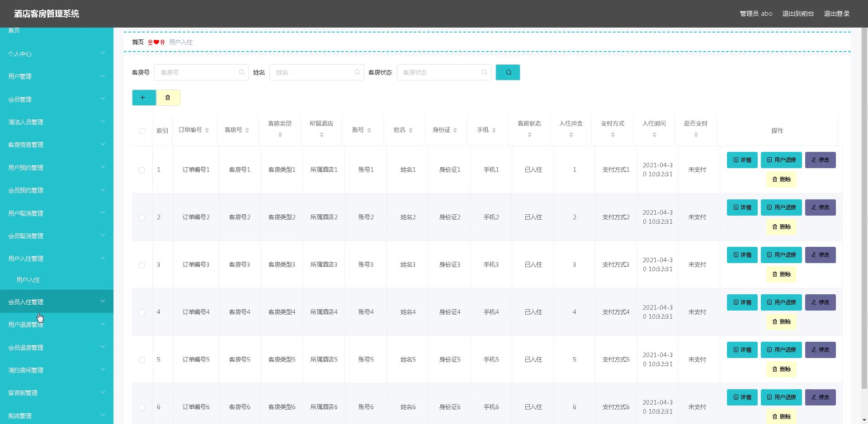Select 用户入住 in the sidebar

pos(28,280)
